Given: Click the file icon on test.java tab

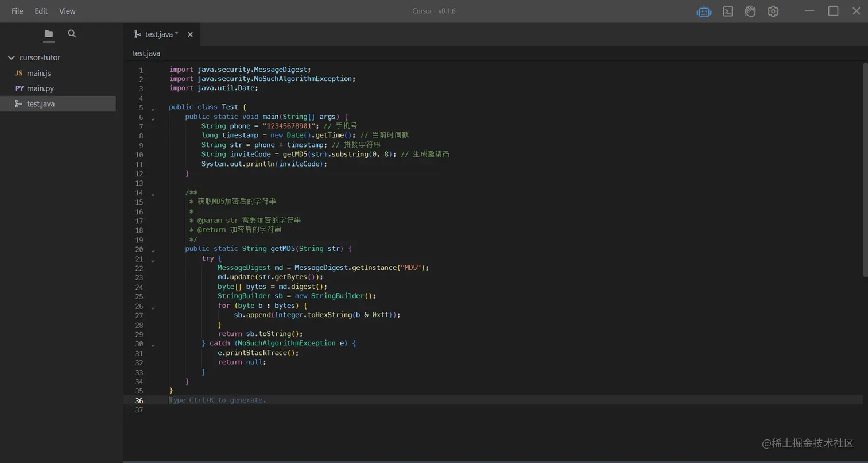Looking at the screenshot, I should [x=138, y=34].
